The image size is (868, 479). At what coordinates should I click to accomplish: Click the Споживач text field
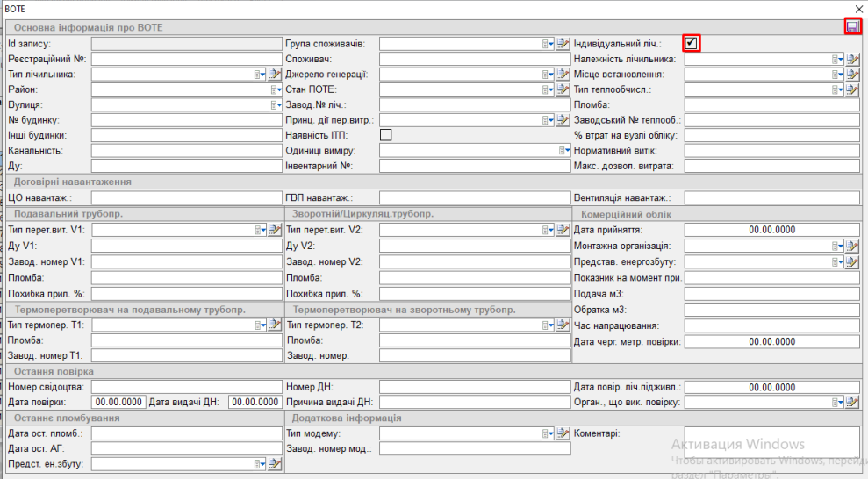(x=474, y=59)
